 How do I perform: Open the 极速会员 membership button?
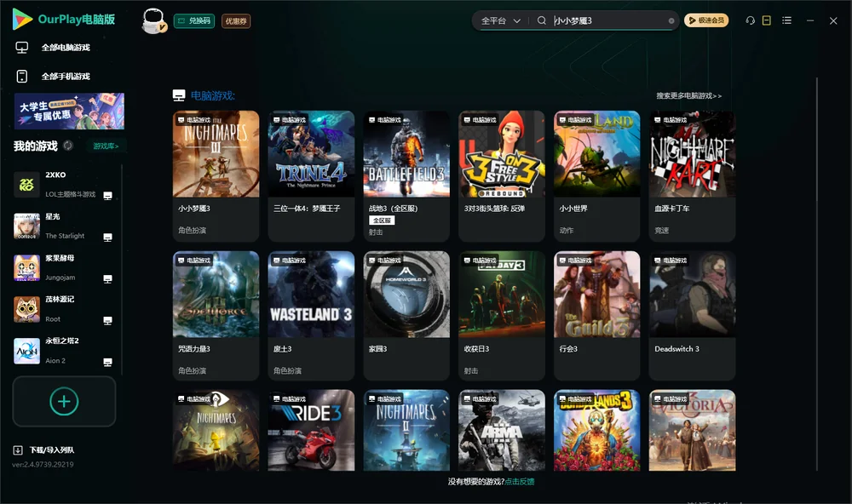point(705,20)
